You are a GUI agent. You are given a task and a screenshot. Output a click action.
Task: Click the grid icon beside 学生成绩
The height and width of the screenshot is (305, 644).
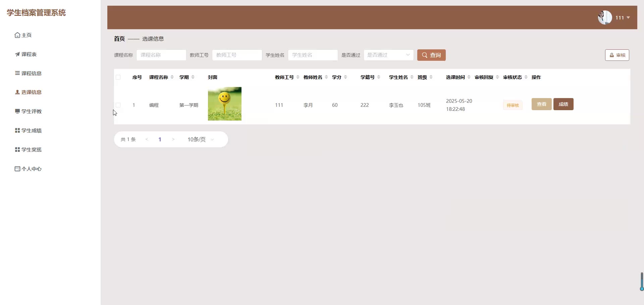(x=17, y=130)
